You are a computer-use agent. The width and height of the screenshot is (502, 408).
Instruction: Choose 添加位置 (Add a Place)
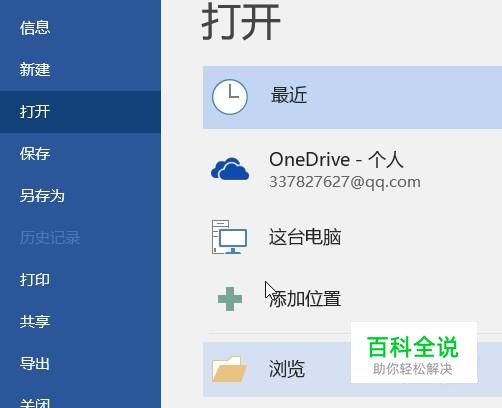pyautogui.click(x=352, y=299)
